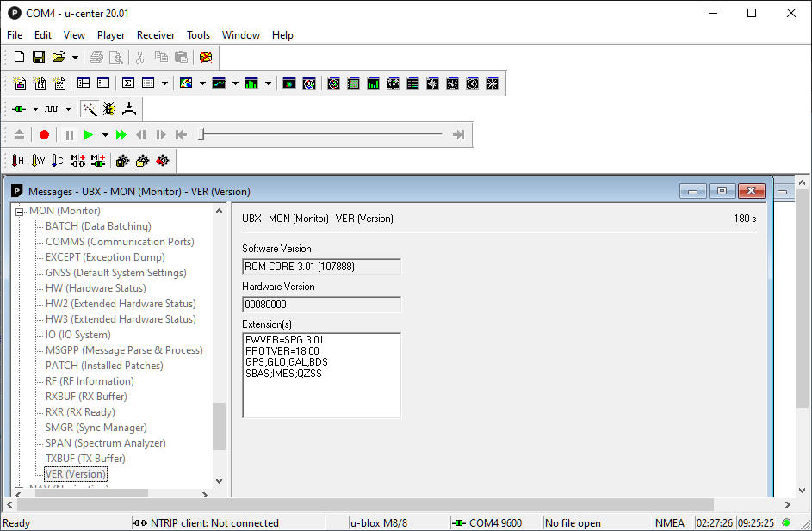
Task: Click the Coldstart thermometer C icon
Action: coord(58,160)
